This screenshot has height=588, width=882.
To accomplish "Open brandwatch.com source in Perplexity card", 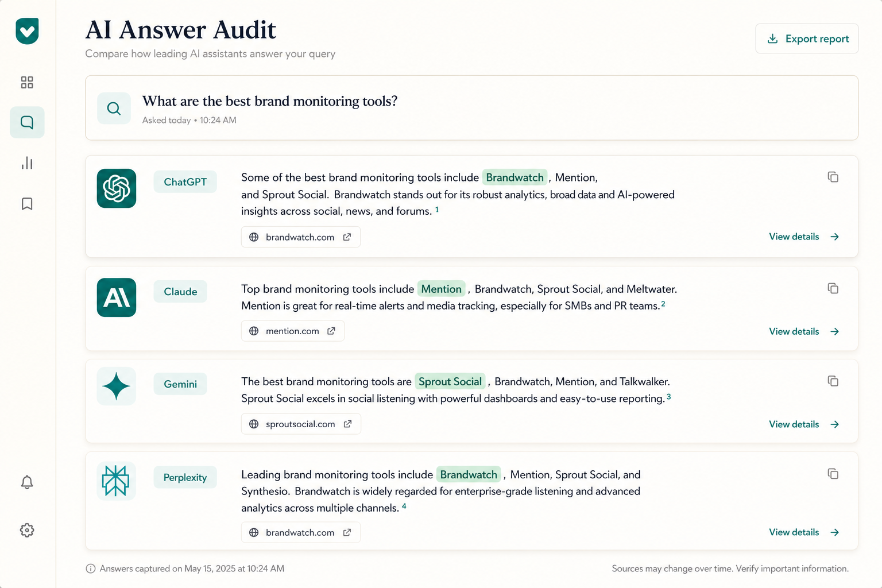I will pyautogui.click(x=301, y=532).
